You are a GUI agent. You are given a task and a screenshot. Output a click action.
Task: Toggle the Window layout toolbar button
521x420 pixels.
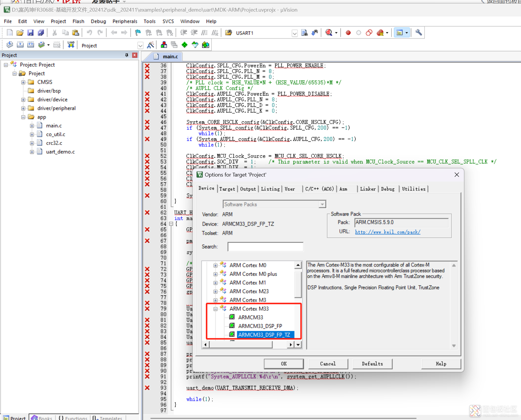[400, 33]
